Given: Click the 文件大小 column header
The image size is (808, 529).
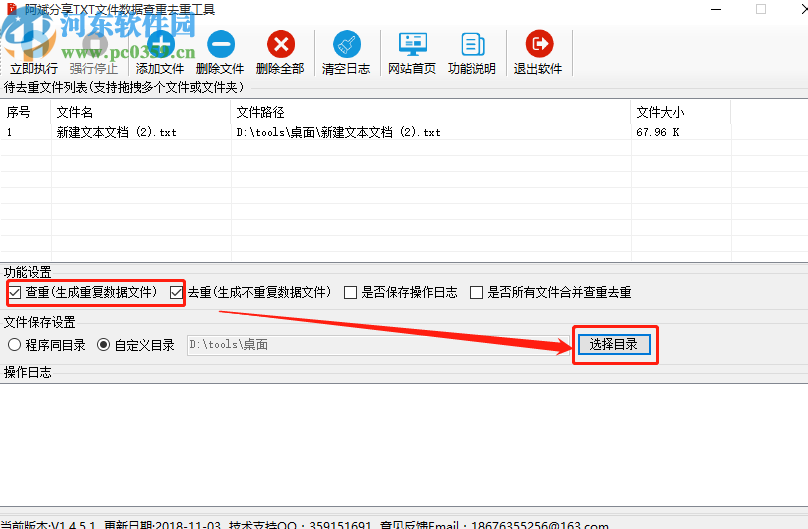Looking at the screenshot, I should (x=681, y=112).
